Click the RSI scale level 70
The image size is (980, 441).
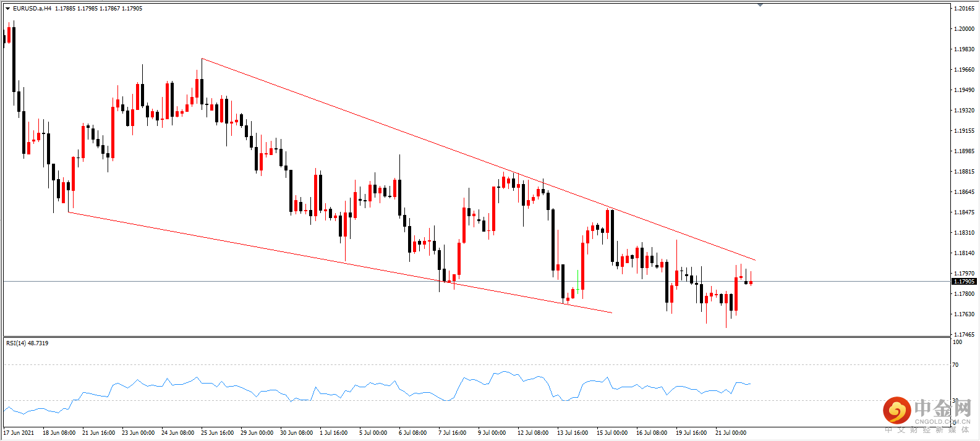coord(955,365)
